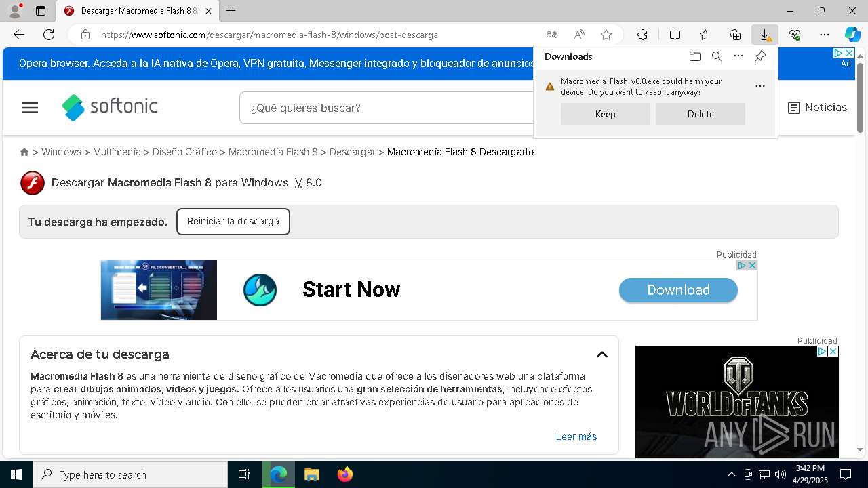
Task: Open the profile avatar icon
Action: [x=15, y=11]
